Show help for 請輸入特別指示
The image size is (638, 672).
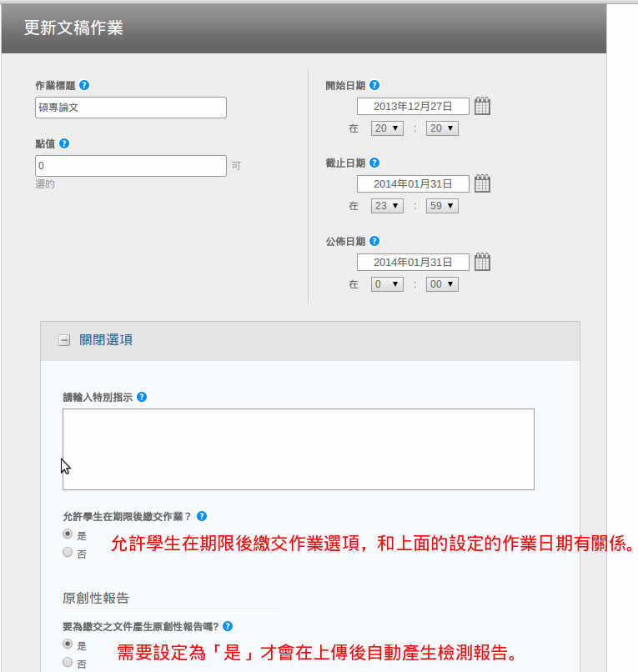tap(142, 397)
